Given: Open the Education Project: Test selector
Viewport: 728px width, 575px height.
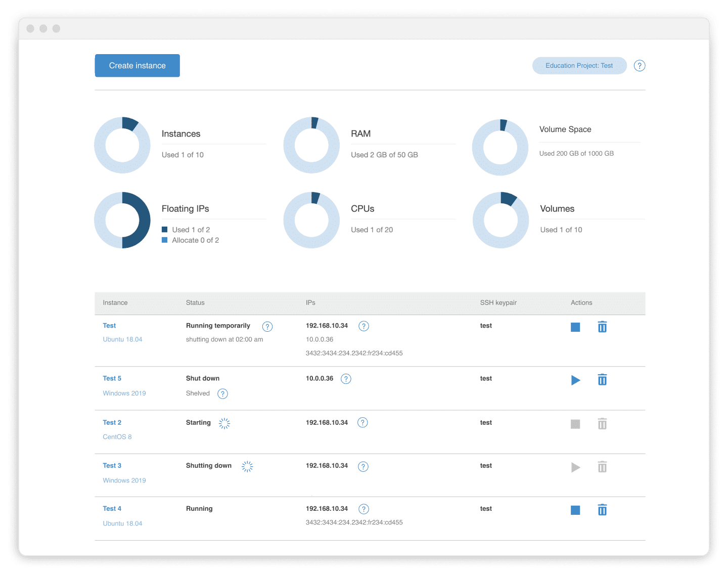Looking at the screenshot, I should [579, 66].
